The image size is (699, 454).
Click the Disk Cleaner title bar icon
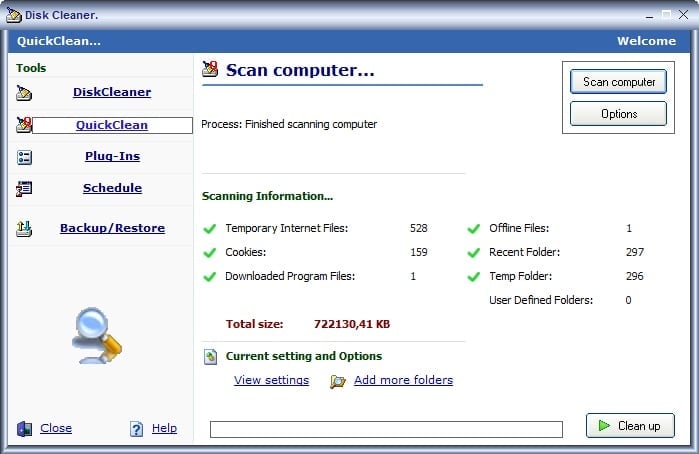coord(14,15)
